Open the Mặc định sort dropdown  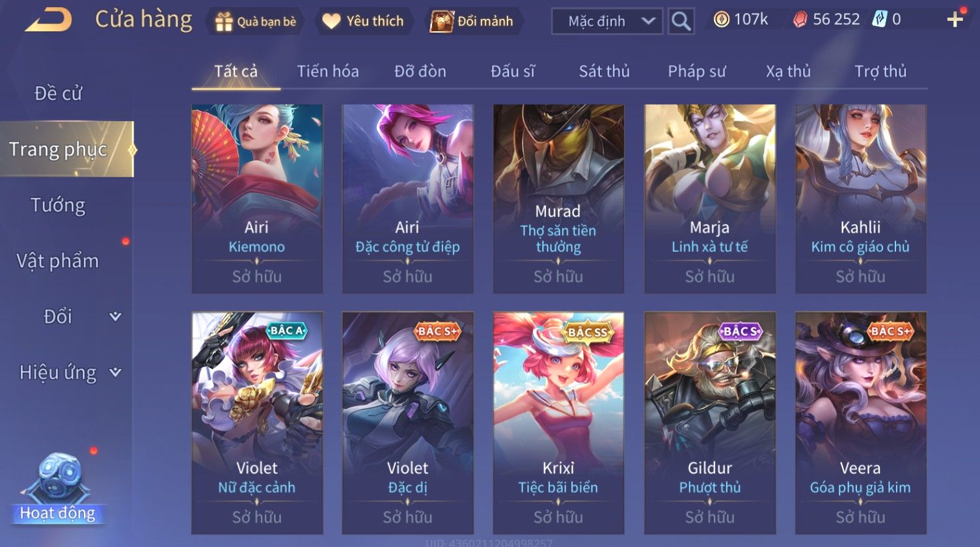coord(607,21)
